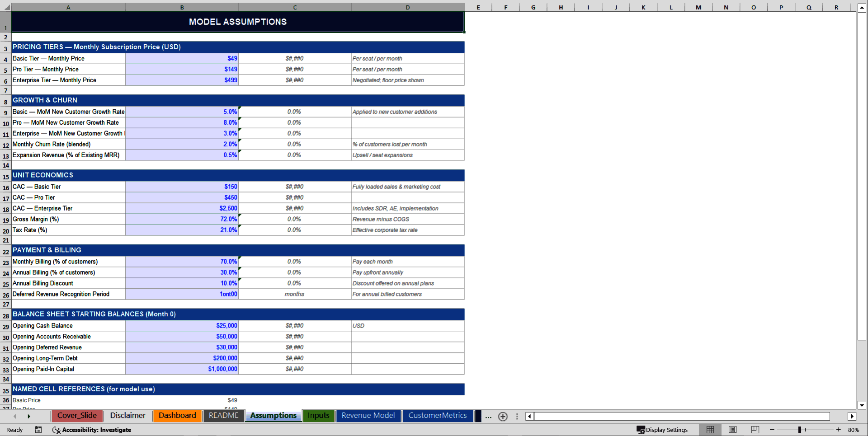This screenshot has height=436, width=868.
Task: Open hidden sheets via ellipsis icon
Action: pos(488,417)
